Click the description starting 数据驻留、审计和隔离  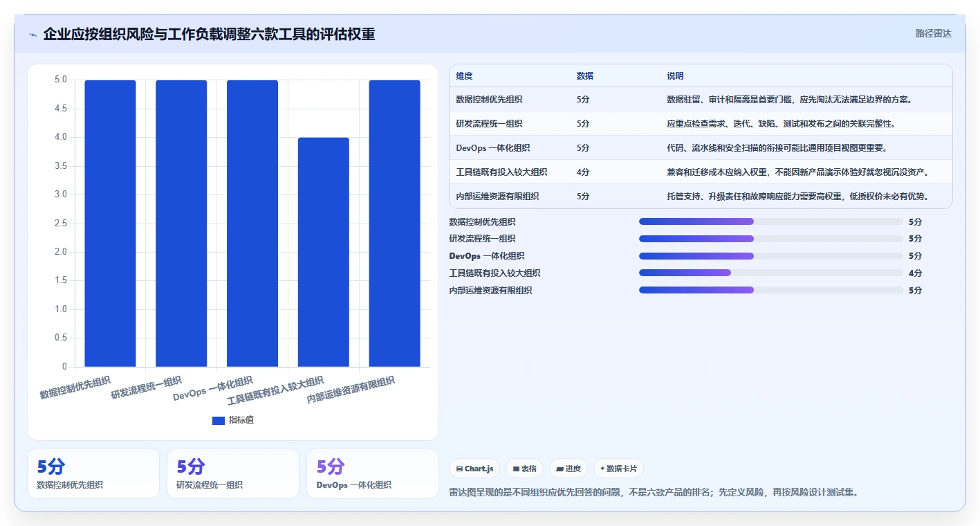coord(789,100)
